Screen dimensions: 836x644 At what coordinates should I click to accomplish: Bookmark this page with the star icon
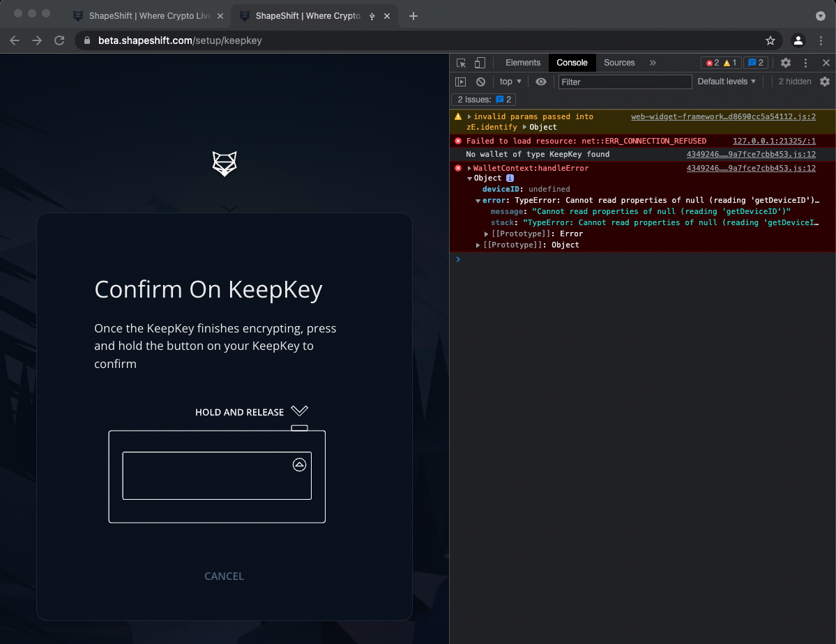pos(770,40)
